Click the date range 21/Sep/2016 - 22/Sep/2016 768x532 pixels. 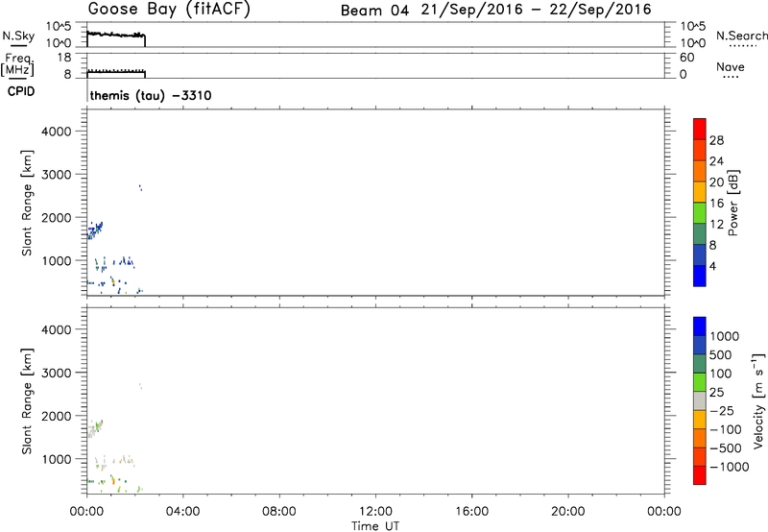537,10
